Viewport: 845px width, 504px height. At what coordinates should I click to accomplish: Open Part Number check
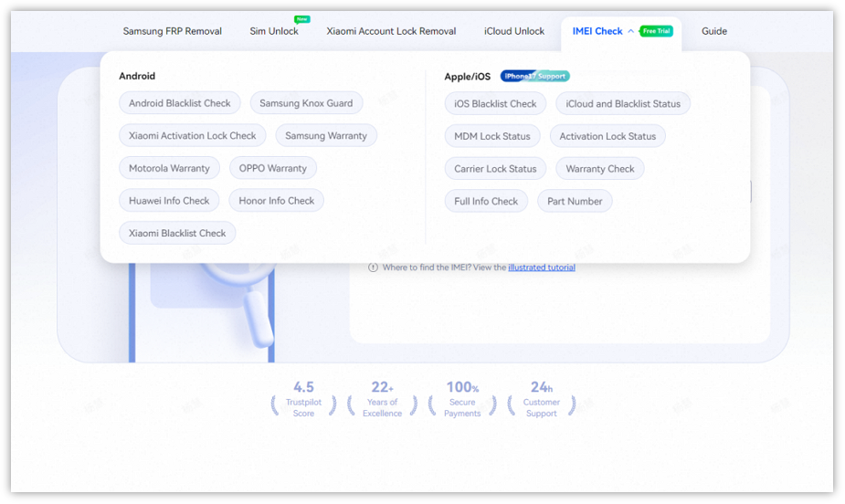click(575, 201)
